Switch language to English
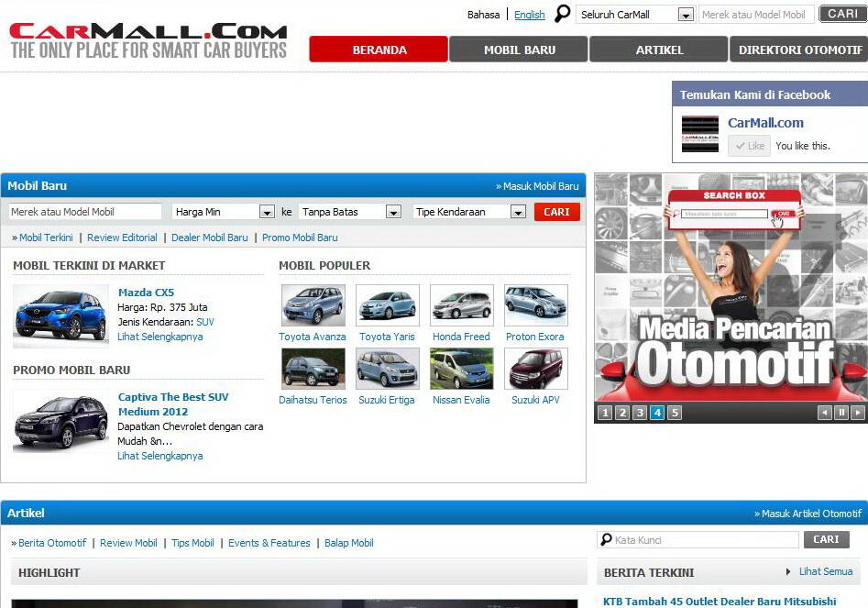The image size is (868, 608). point(529,15)
